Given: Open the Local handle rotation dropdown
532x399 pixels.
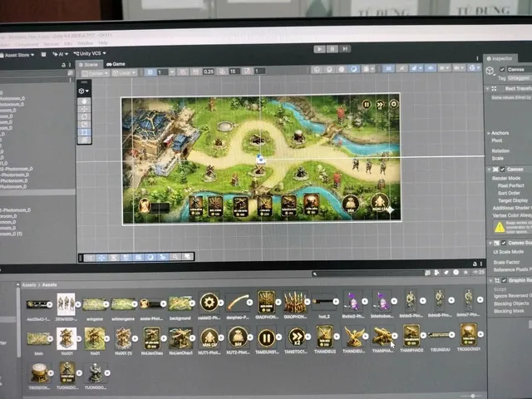Looking at the screenshot, I should (x=124, y=73).
